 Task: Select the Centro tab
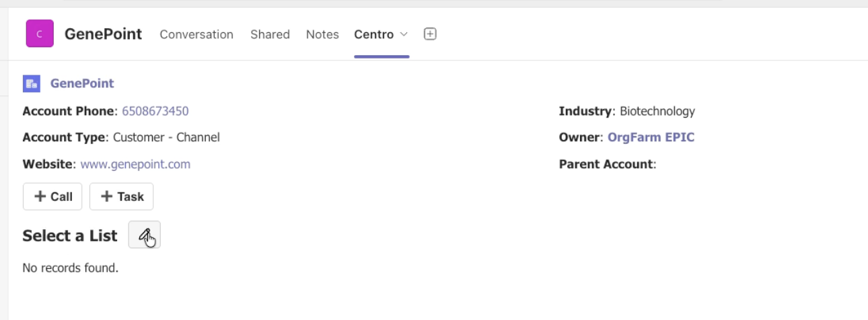[374, 34]
